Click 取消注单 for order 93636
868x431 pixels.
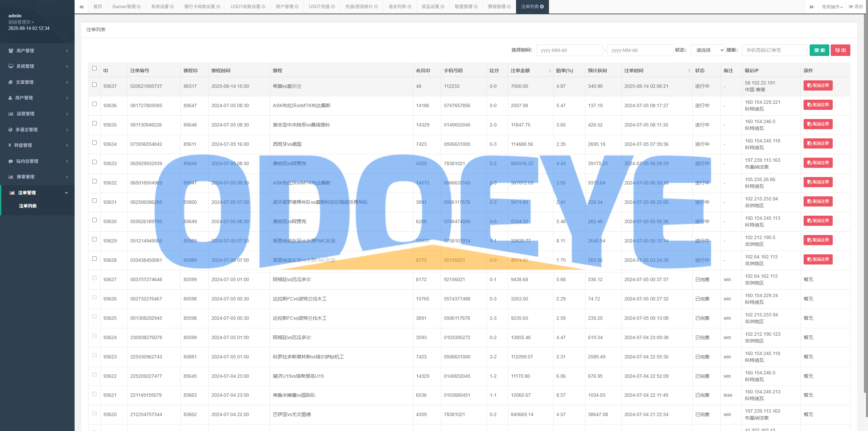click(818, 105)
